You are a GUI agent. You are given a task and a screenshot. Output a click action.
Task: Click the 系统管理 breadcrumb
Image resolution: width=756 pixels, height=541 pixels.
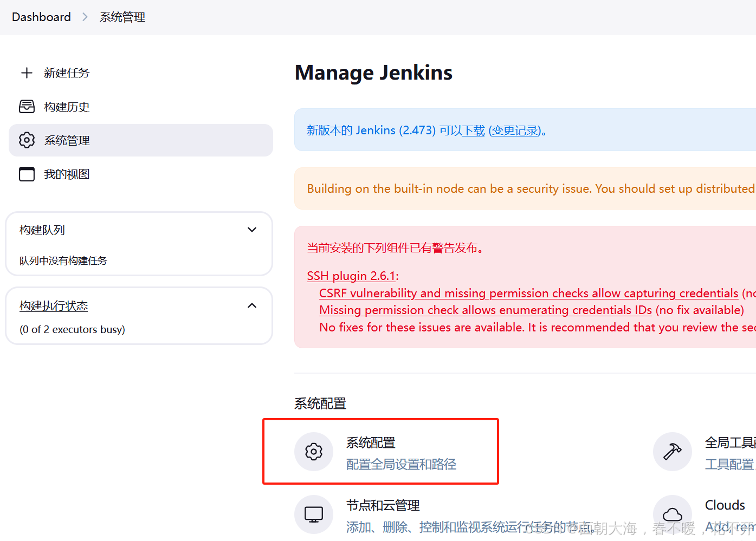pos(122,17)
